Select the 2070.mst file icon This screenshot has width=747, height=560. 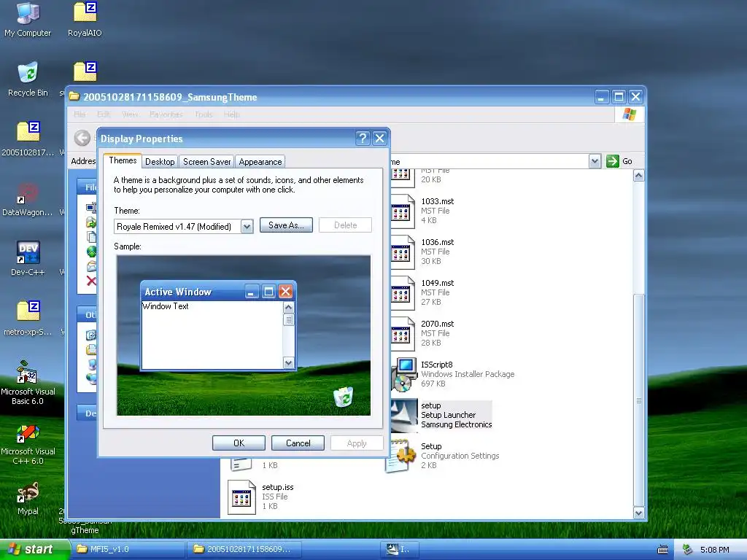point(401,332)
